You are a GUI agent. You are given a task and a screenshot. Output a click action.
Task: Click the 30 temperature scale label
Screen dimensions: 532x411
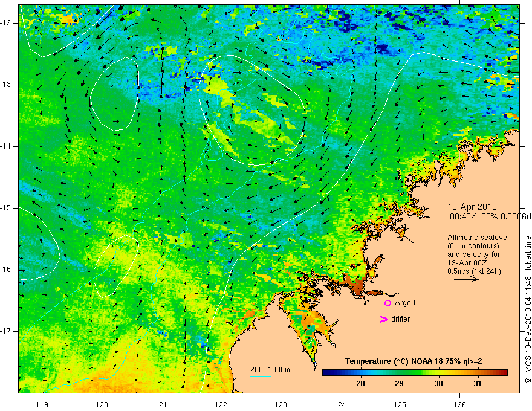point(438,384)
